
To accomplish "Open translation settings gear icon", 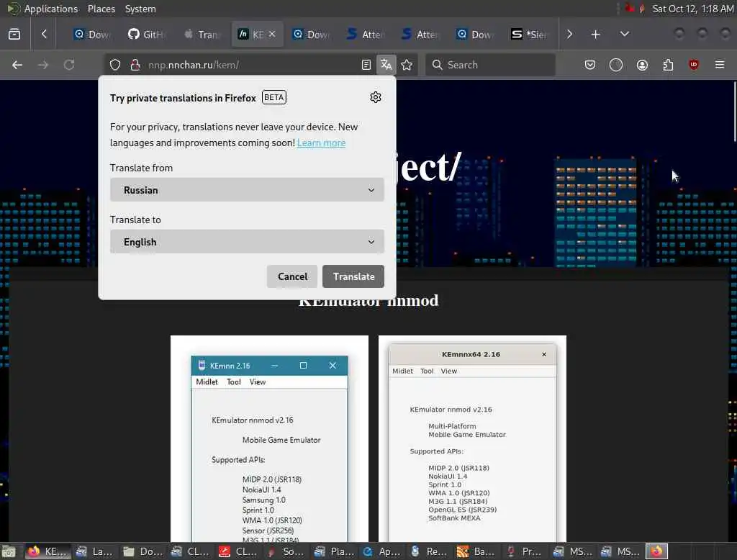I will coord(375,97).
